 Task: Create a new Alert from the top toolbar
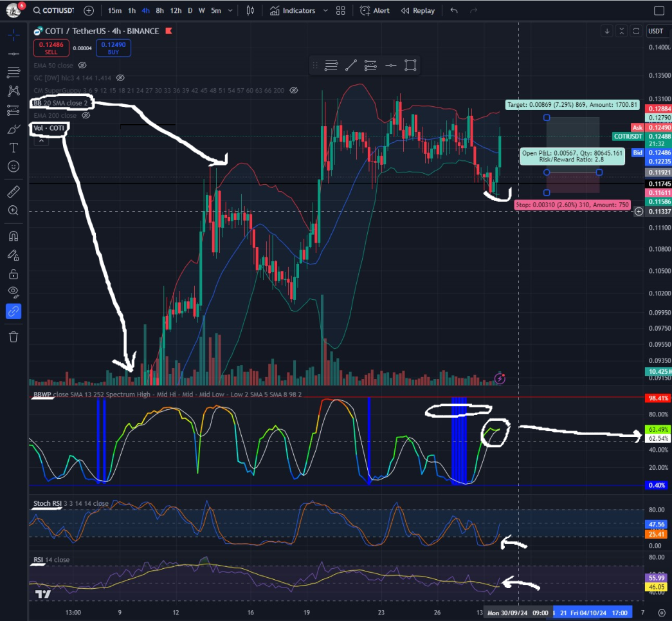375,10
